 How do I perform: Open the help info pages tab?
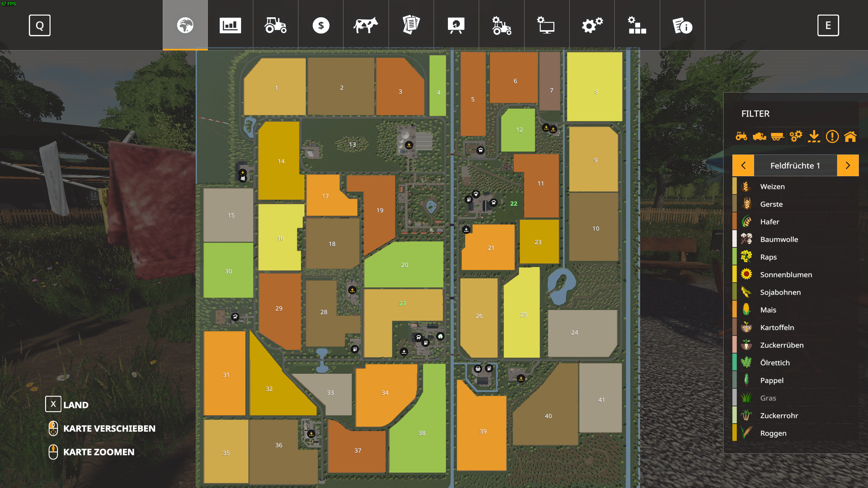(682, 25)
